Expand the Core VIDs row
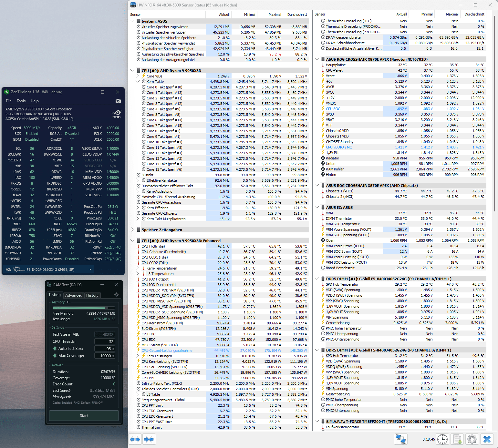498x448 pixels. point(138,76)
